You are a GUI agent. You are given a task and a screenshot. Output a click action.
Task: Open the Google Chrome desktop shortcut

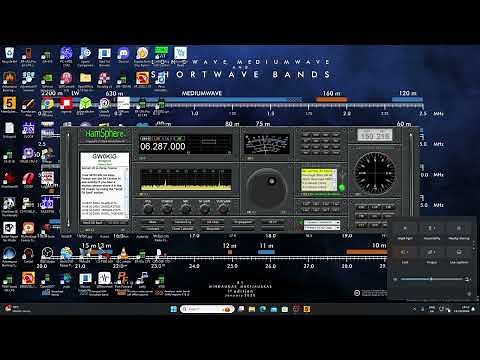pos(47,106)
